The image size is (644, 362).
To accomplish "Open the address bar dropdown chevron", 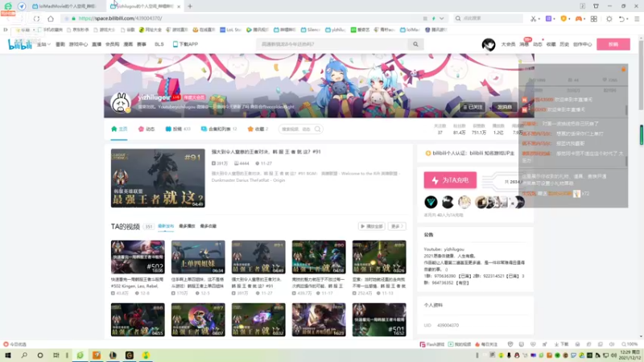I will [441, 19].
